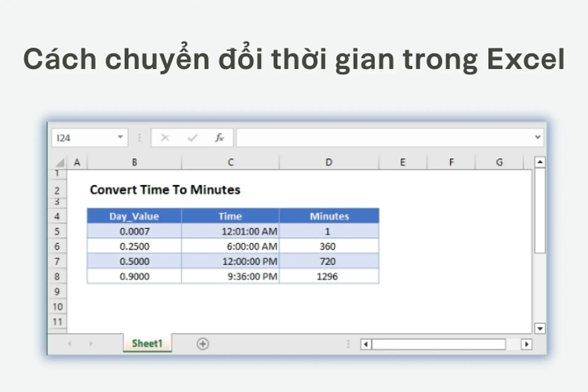Switch to the Sheet1 tab
This screenshot has width=588, height=392.
coord(147,344)
